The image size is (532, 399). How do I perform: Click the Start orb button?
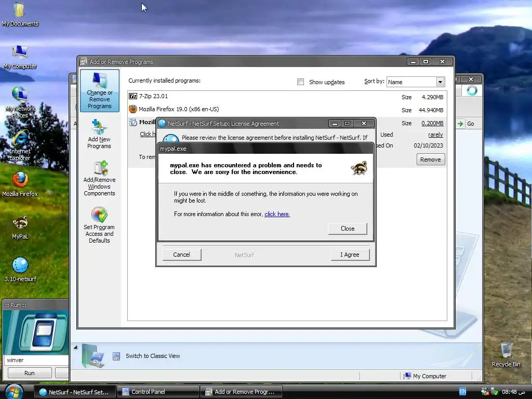pyautogui.click(x=14, y=392)
